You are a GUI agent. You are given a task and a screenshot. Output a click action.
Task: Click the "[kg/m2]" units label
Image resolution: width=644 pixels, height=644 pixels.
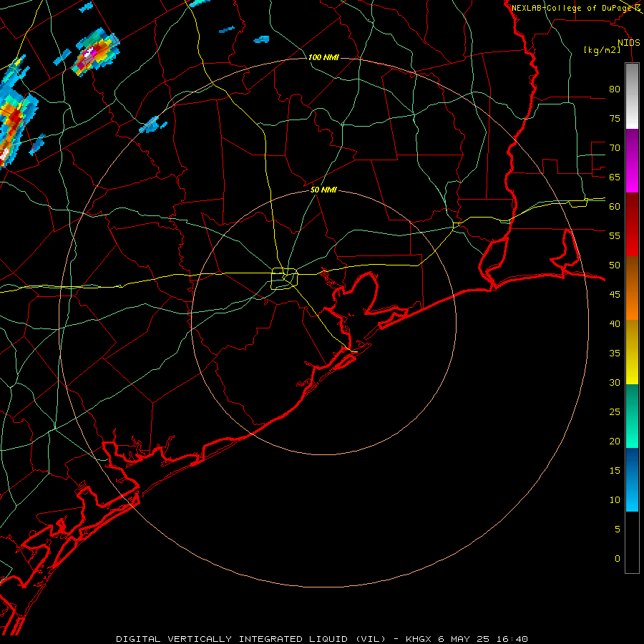point(602,50)
